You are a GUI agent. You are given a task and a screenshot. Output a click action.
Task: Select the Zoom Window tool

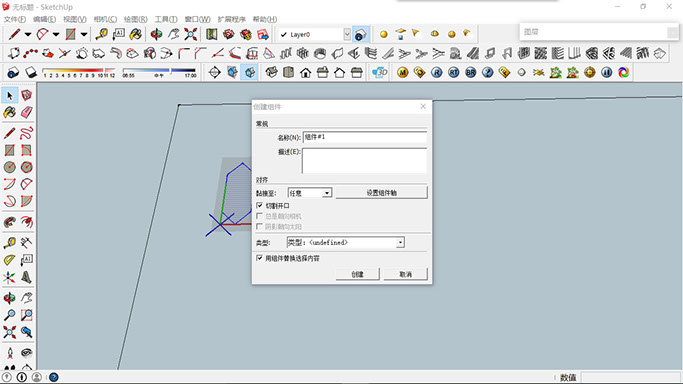(x=27, y=315)
